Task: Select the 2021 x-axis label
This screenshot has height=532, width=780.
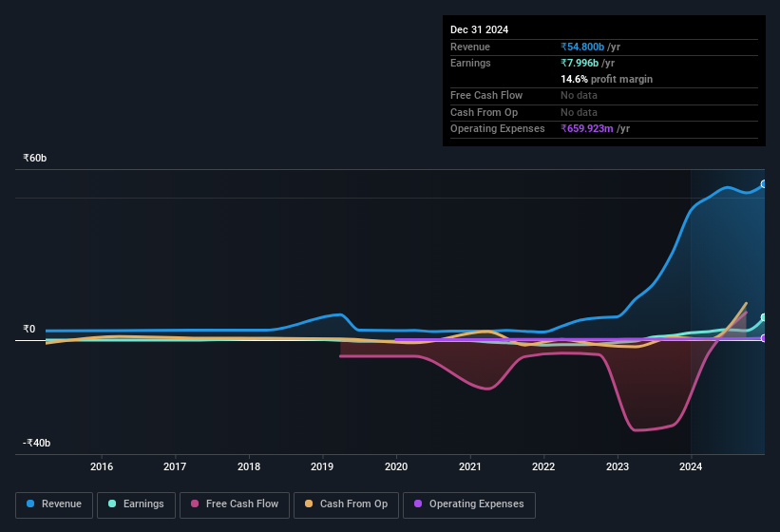Action: [x=470, y=466]
